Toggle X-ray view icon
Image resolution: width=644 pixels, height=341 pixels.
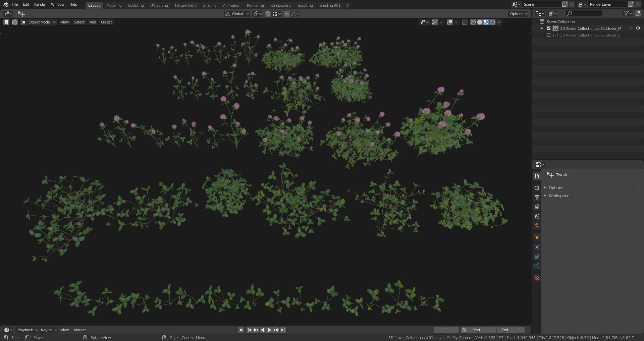(465, 22)
